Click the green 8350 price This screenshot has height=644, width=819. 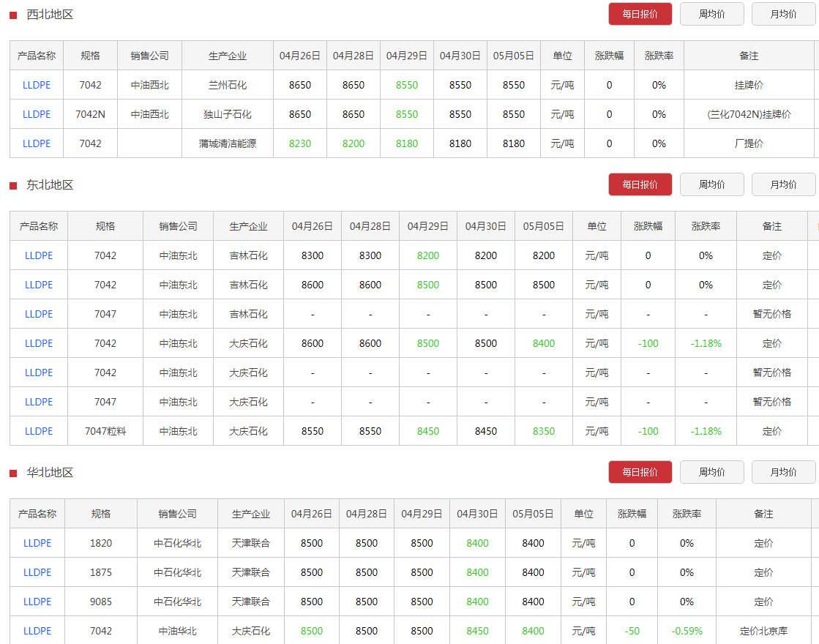(x=544, y=431)
